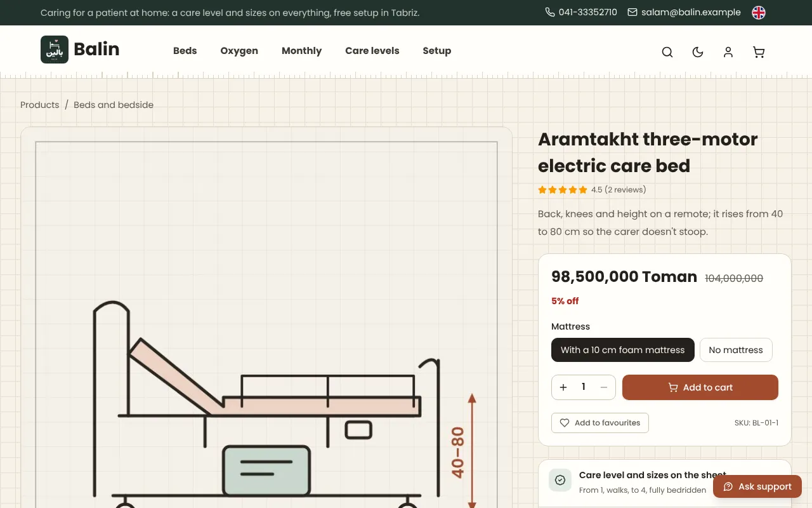Go to the Monthly nav item
Screen dimensions: 812x508
(x=301, y=51)
